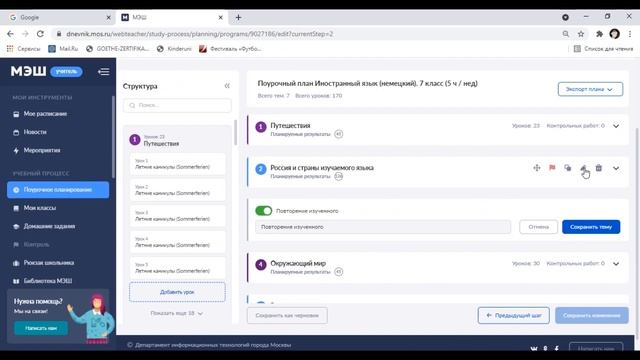Switch to the МЭШ browser tab
The width and height of the screenshot is (640, 360).
pyautogui.click(x=171, y=18)
